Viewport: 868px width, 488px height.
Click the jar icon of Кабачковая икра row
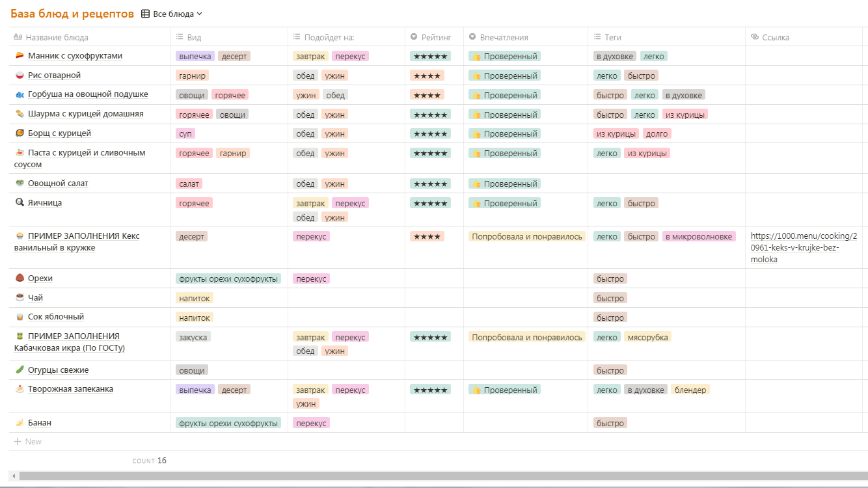pos(20,336)
